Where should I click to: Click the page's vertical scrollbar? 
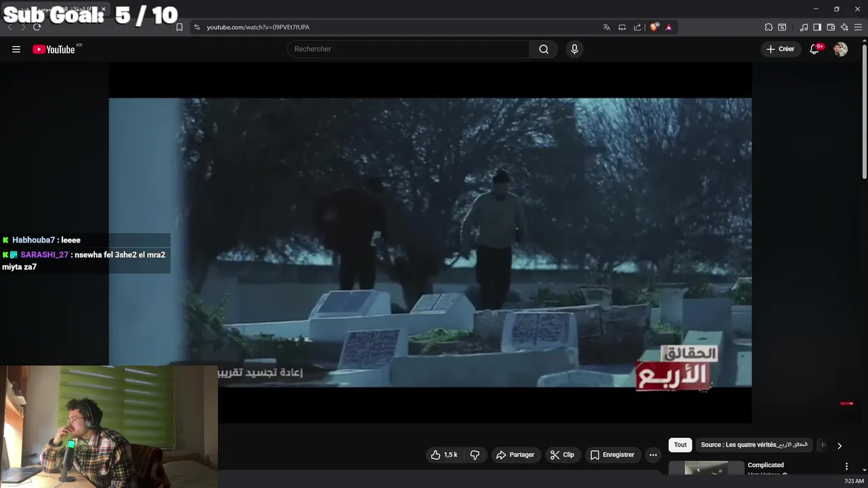coord(864,112)
